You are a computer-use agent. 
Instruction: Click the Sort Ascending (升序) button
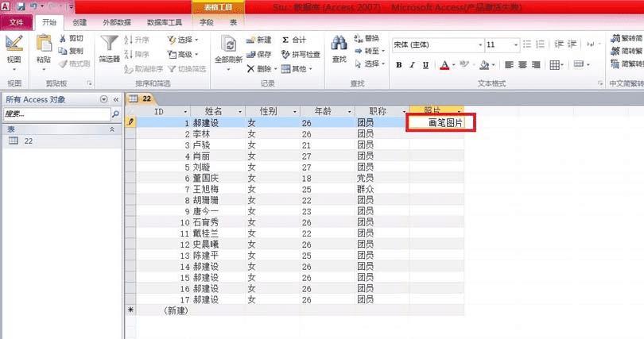(x=137, y=40)
